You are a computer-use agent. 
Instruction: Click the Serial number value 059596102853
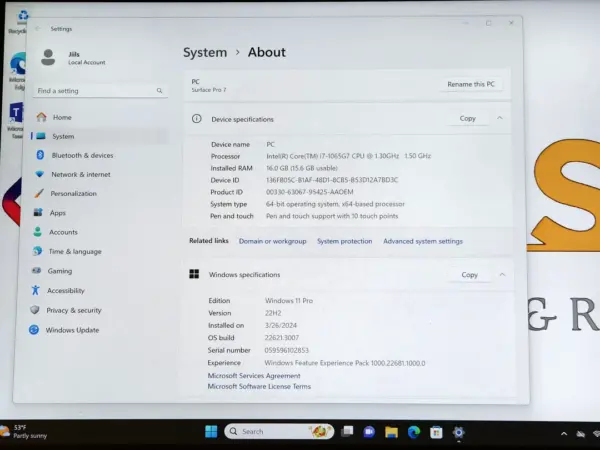point(286,350)
